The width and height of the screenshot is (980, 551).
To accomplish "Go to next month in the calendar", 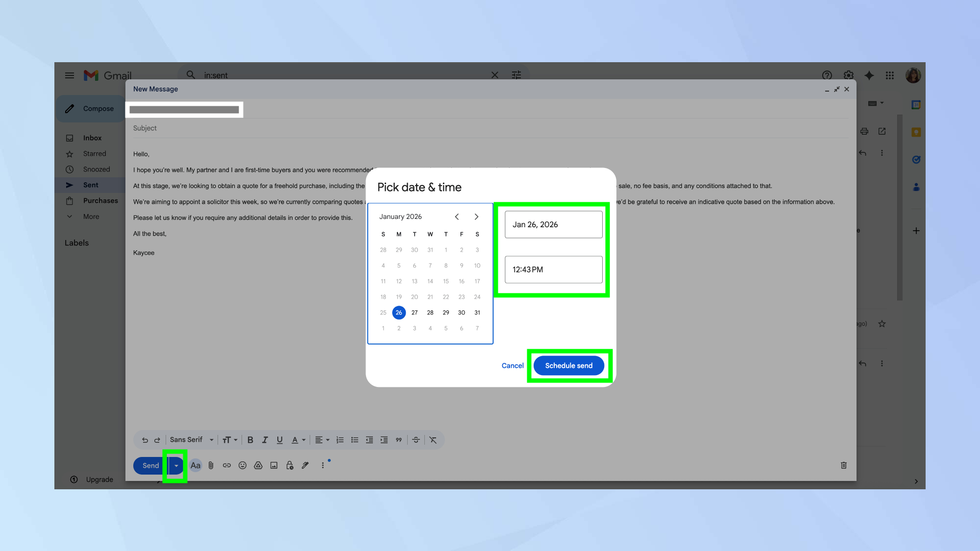I will tap(476, 216).
